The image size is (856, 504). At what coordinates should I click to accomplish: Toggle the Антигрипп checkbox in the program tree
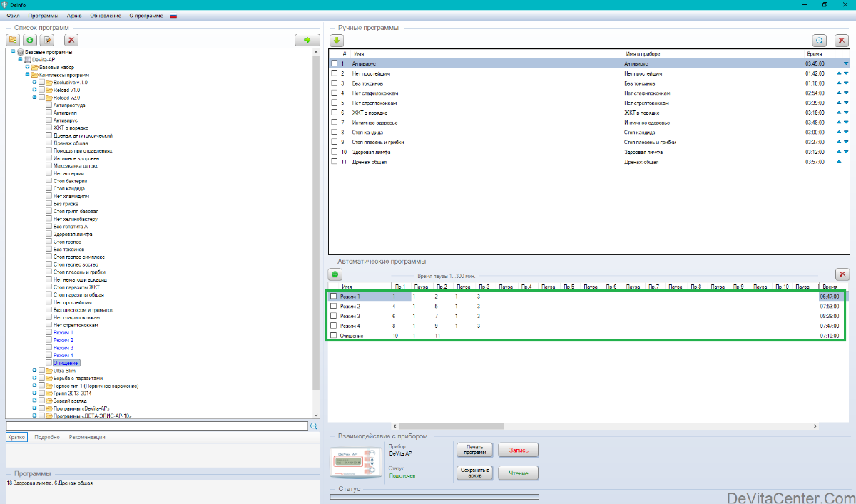(x=49, y=113)
